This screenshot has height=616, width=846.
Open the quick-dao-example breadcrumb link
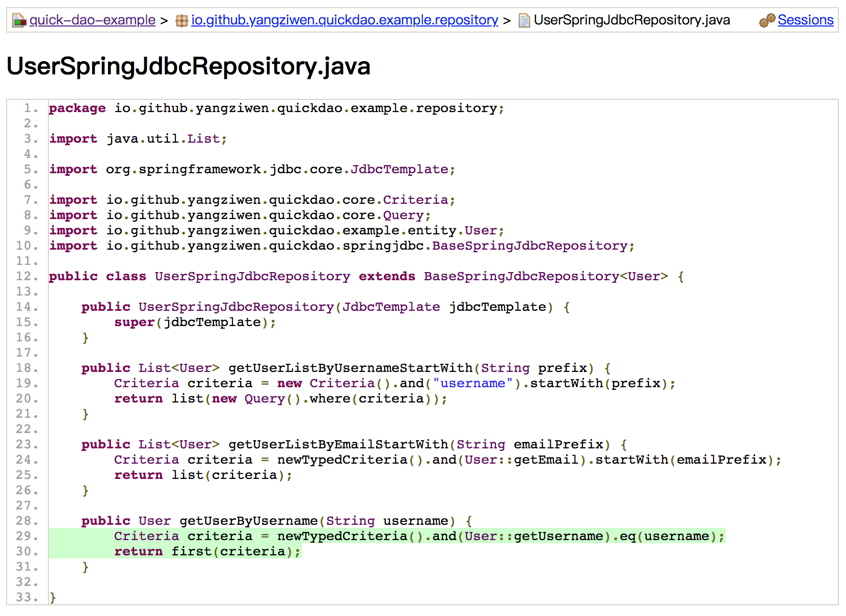point(92,20)
